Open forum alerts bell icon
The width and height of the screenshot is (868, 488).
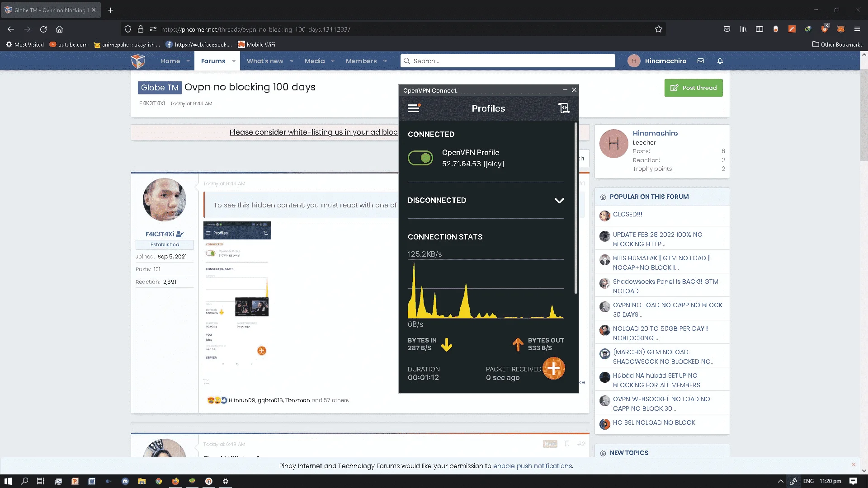coord(720,61)
